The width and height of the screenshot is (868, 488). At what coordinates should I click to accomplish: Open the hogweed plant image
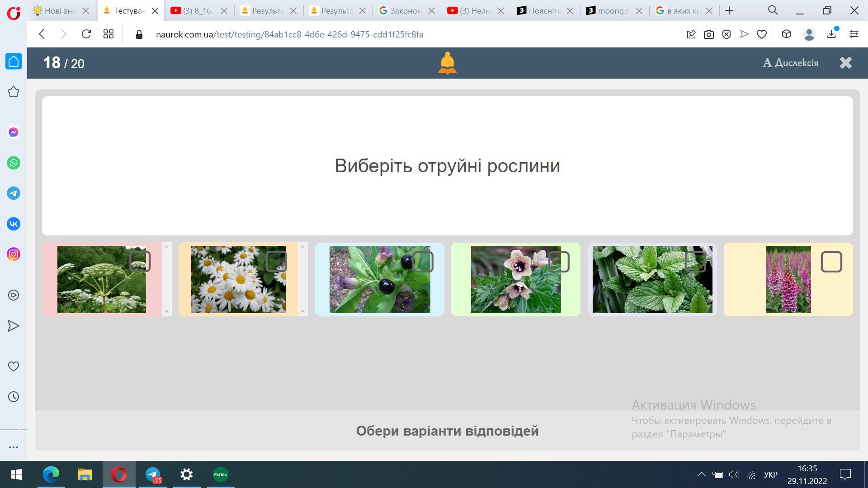click(102, 280)
